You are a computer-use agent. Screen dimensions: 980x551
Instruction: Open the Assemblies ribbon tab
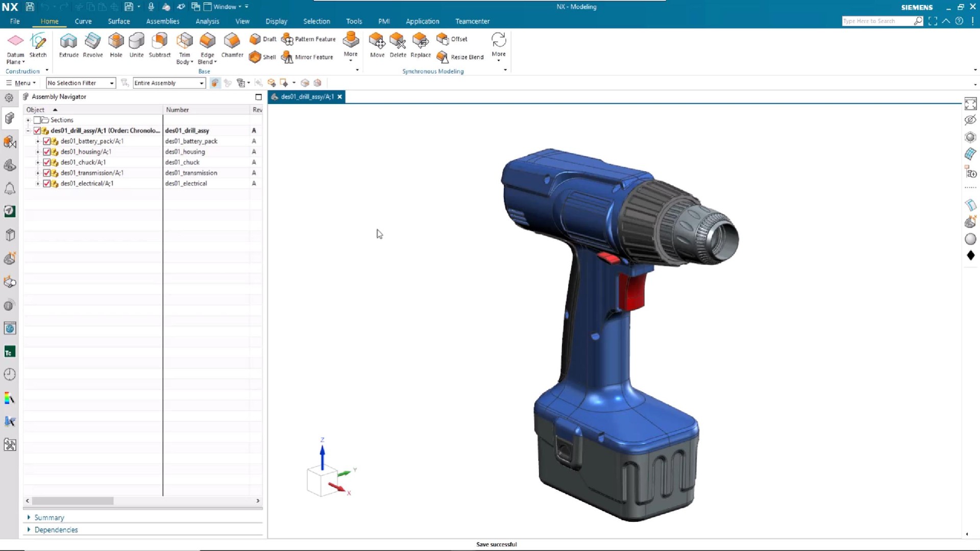tap(162, 21)
